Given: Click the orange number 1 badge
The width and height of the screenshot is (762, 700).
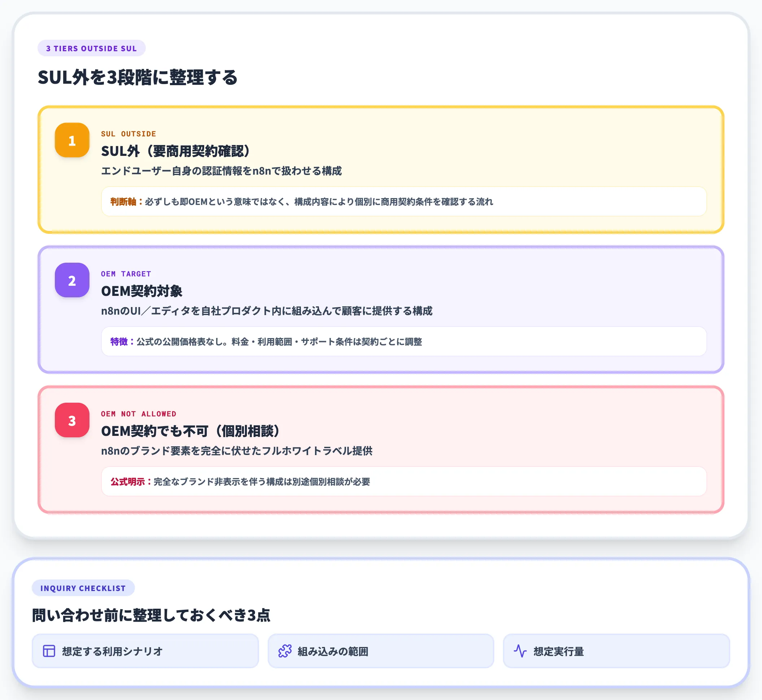Looking at the screenshot, I should point(72,140).
